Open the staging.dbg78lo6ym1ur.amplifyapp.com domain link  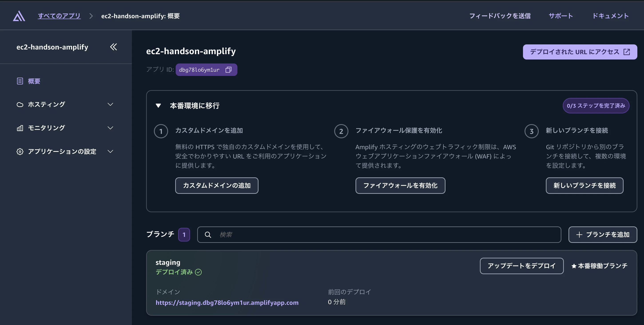[x=227, y=303]
